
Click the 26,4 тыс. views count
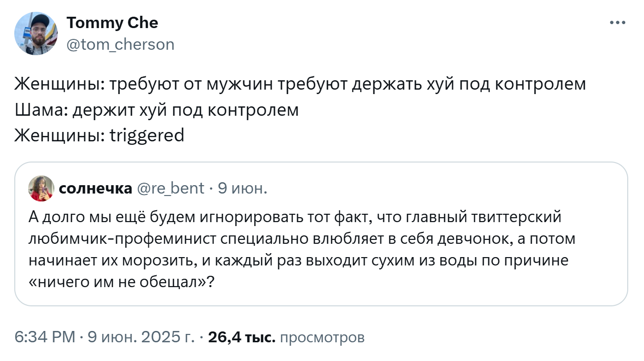click(242, 337)
